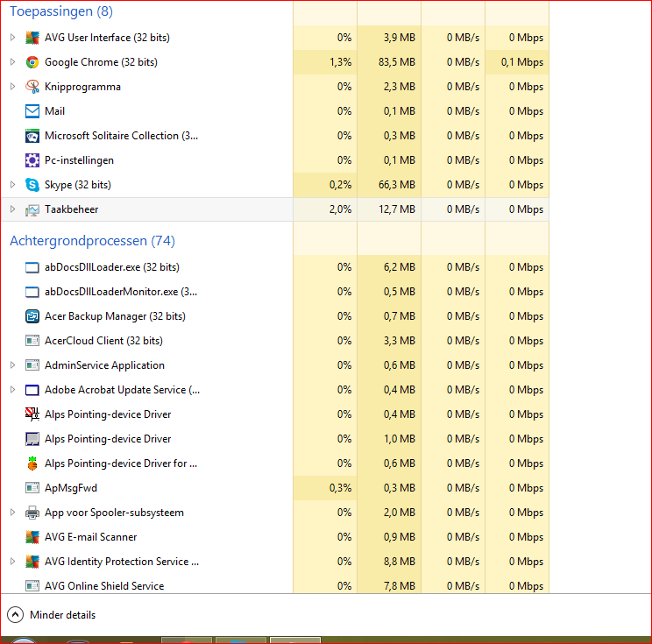Click the 0,1 Mbps network value

tap(521, 62)
